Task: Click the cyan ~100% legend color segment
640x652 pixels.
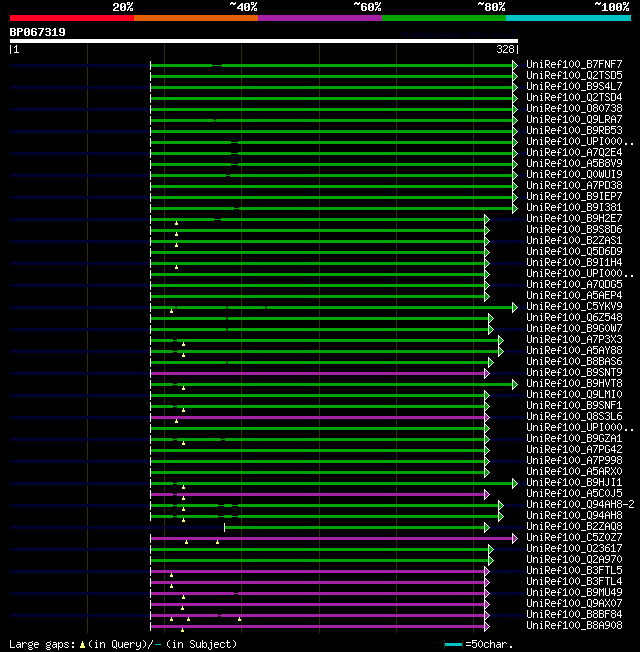Action: pos(568,18)
